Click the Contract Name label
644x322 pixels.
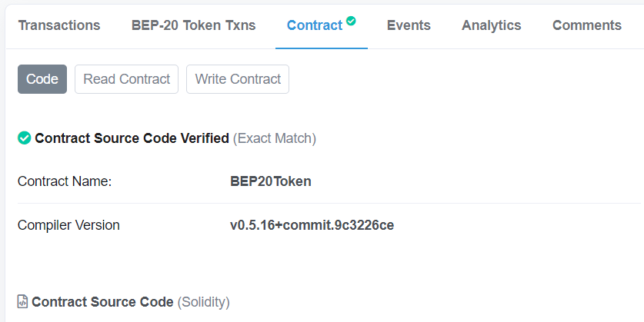pos(65,181)
